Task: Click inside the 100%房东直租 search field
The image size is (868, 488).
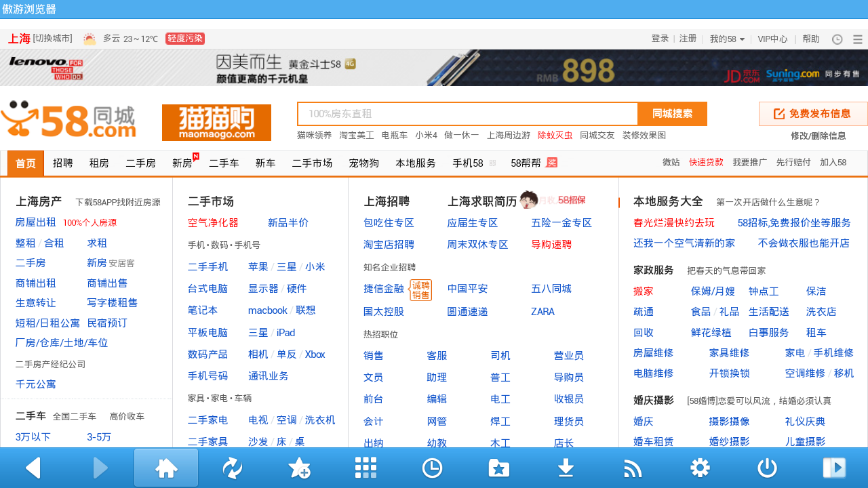Action: pos(468,114)
